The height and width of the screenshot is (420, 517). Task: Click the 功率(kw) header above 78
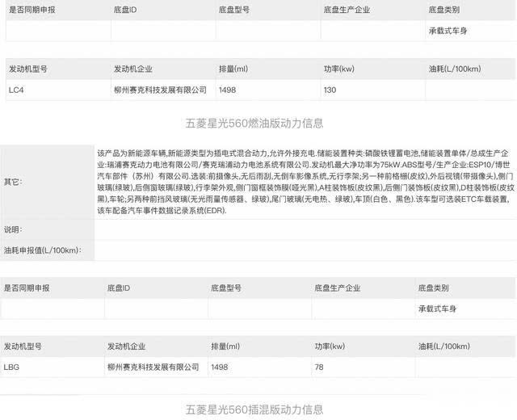pyautogui.click(x=330, y=346)
